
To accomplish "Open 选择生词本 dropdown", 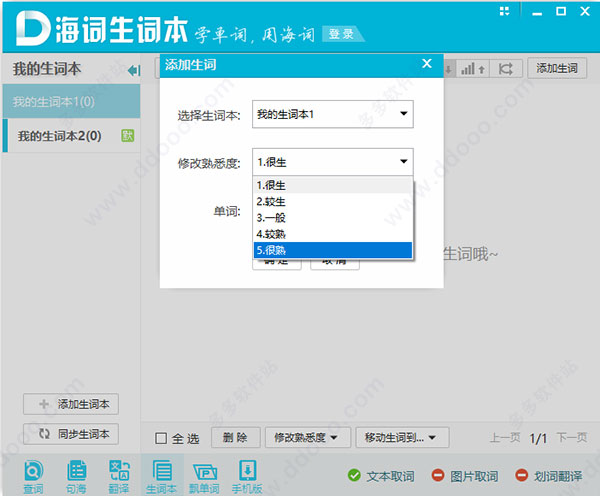I will 333,114.
